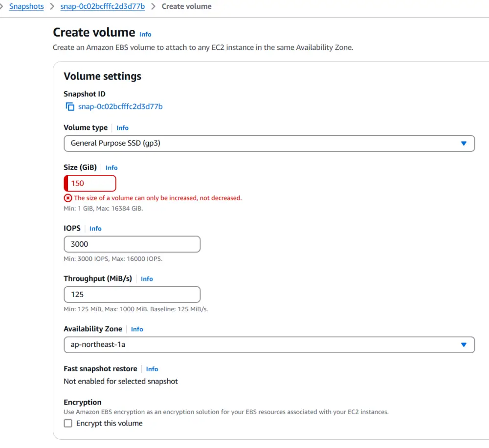Enable the Encrypt this volume checkbox
Screen dimensions: 489x448
click(68, 424)
